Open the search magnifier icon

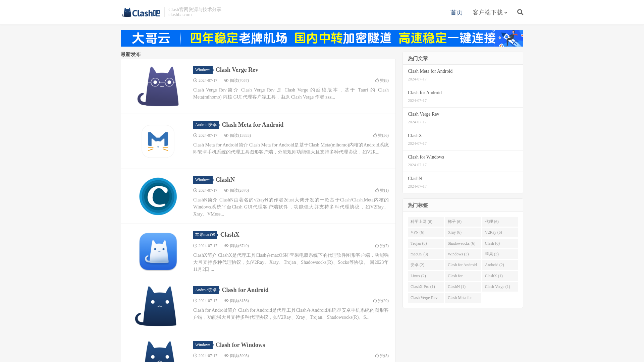coord(520,12)
